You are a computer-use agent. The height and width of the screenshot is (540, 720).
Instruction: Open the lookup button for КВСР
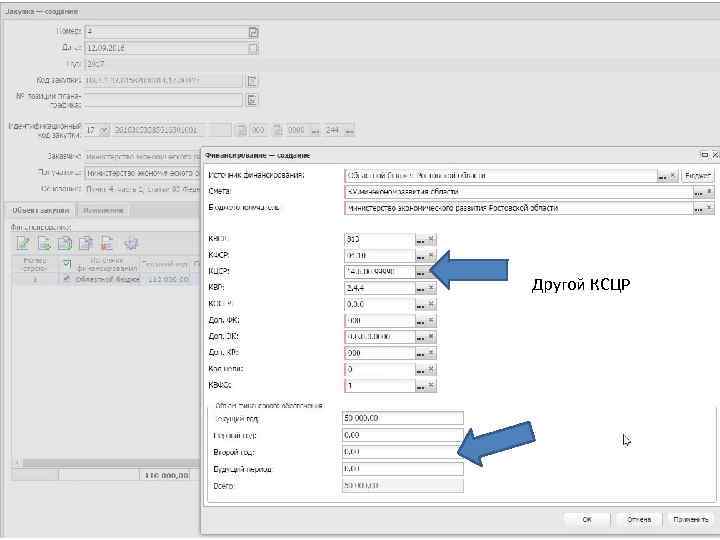tap(420, 239)
